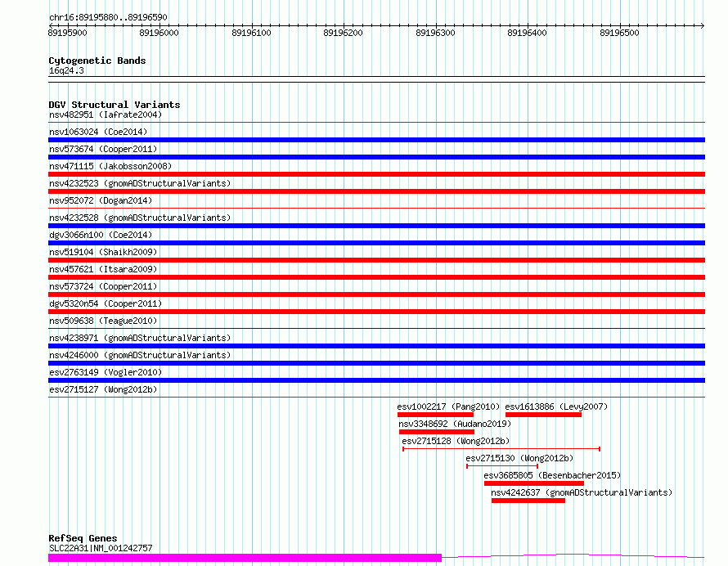Click the esv1002217 (Pang2010) red bar
Screen dimensions: 728x566
click(x=435, y=415)
